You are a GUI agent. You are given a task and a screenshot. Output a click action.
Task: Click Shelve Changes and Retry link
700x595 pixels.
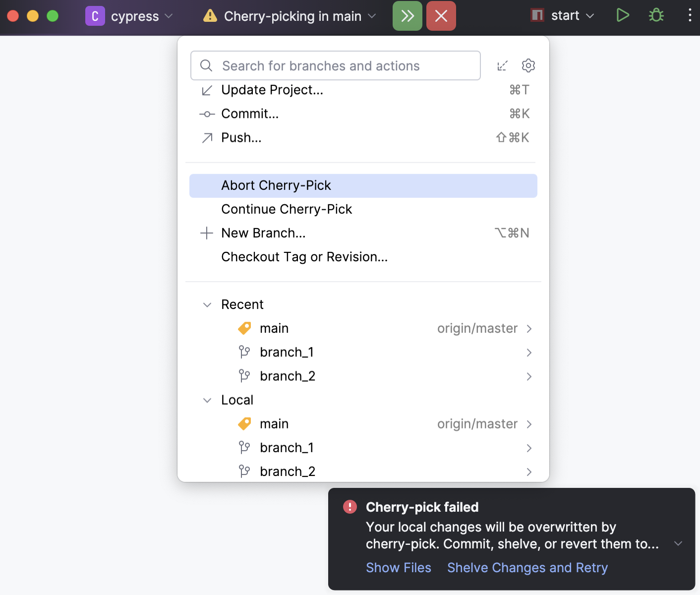[x=527, y=568]
